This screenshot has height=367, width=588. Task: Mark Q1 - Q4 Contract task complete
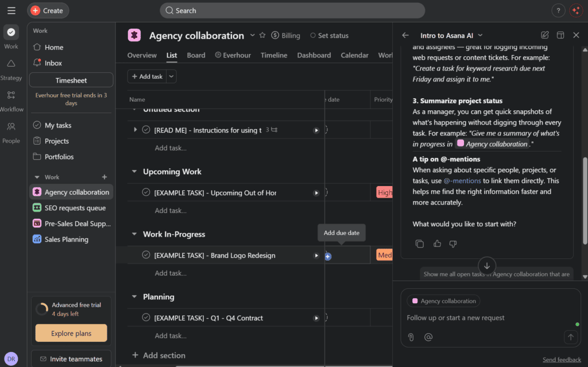coord(146,318)
